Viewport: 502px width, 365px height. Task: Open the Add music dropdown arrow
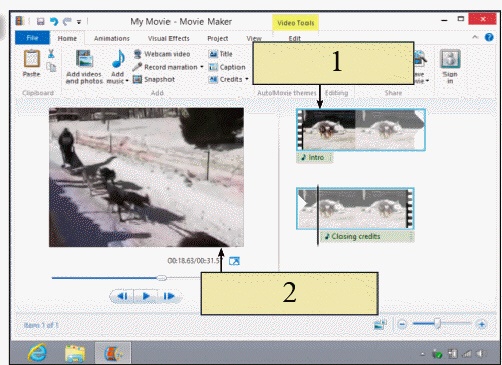[127, 81]
